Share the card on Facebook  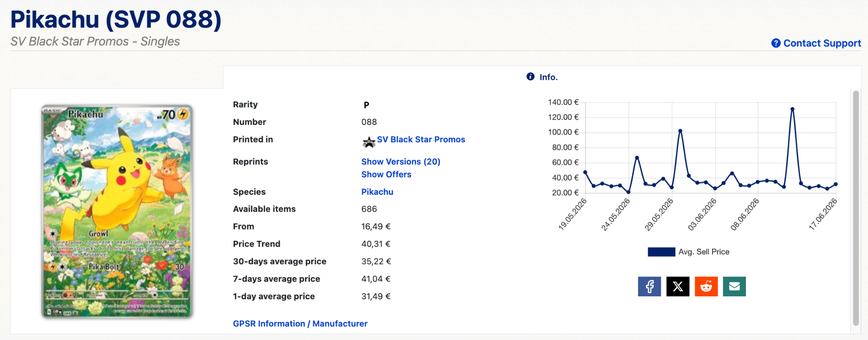click(x=649, y=287)
